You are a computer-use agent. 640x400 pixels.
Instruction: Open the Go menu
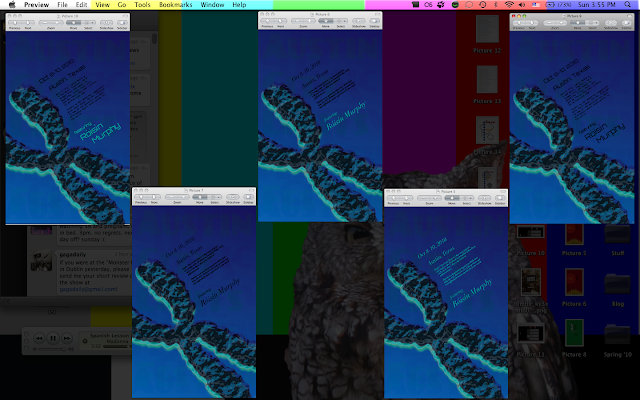pos(122,4)
